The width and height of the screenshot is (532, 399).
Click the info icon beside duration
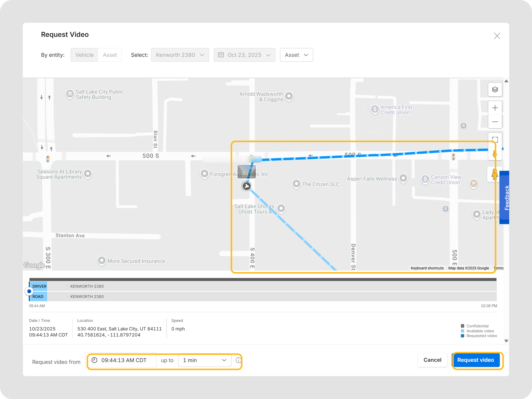point(238,360)
